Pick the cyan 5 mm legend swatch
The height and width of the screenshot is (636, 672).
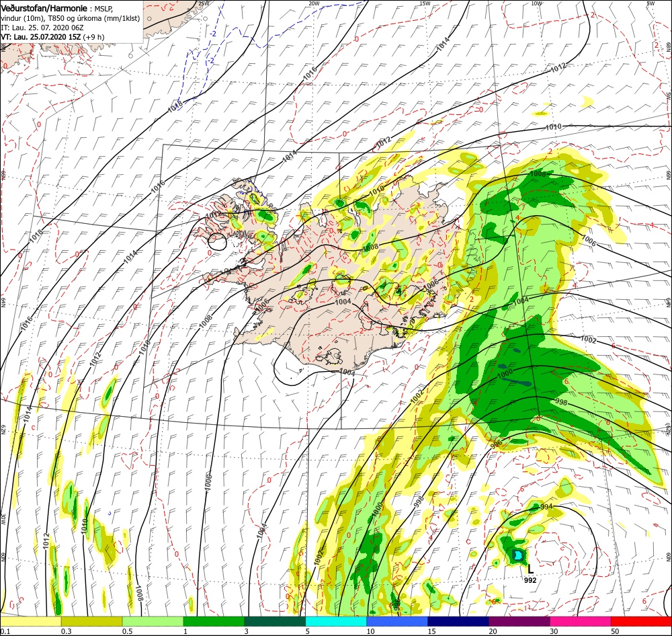click(336, 621)
